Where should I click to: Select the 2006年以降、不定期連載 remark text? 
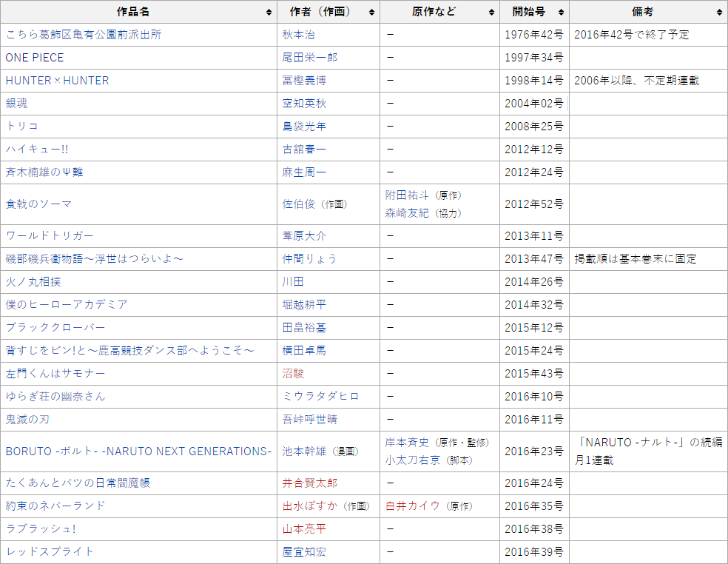[x=637, y=81]
